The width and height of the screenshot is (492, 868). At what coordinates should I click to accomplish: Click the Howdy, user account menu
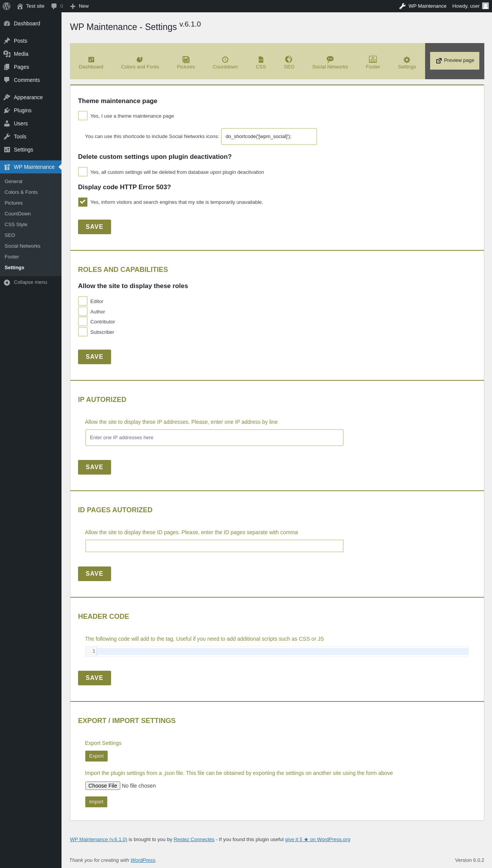coord(470,6)
